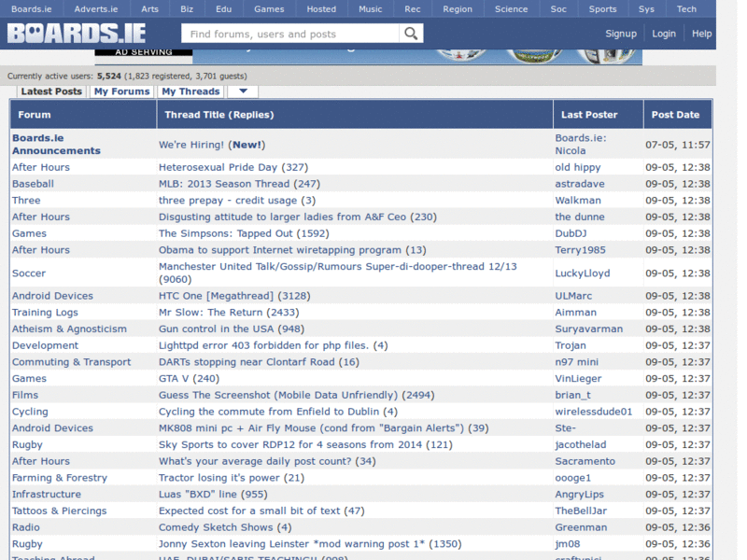747x560 pixels.
Task: Open the Tattoos & Piercings forum link
Action: (60, 511)
